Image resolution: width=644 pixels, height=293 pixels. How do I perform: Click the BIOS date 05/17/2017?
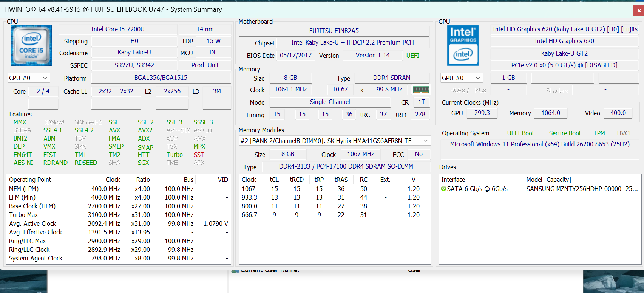tap(296, 55)
